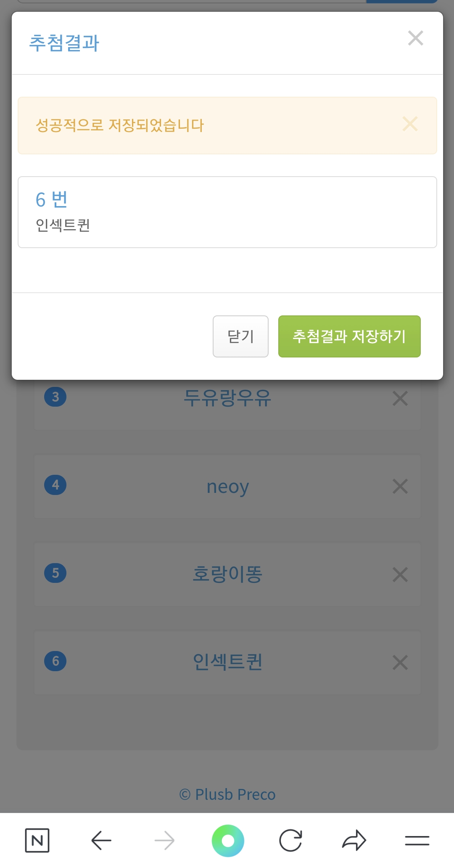Open the Naver home N icon
Screen dimensions: 454x868
37,840
